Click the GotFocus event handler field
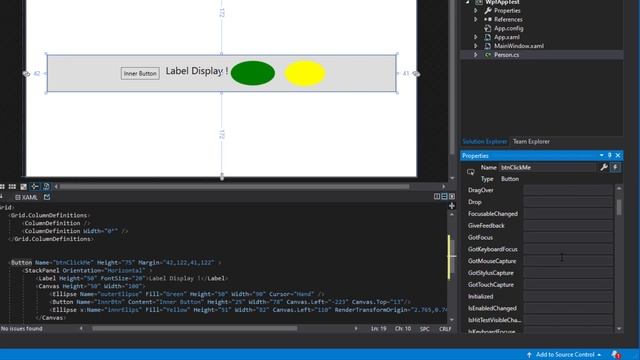This screenshot has width=640, height=360. [568, 237]
